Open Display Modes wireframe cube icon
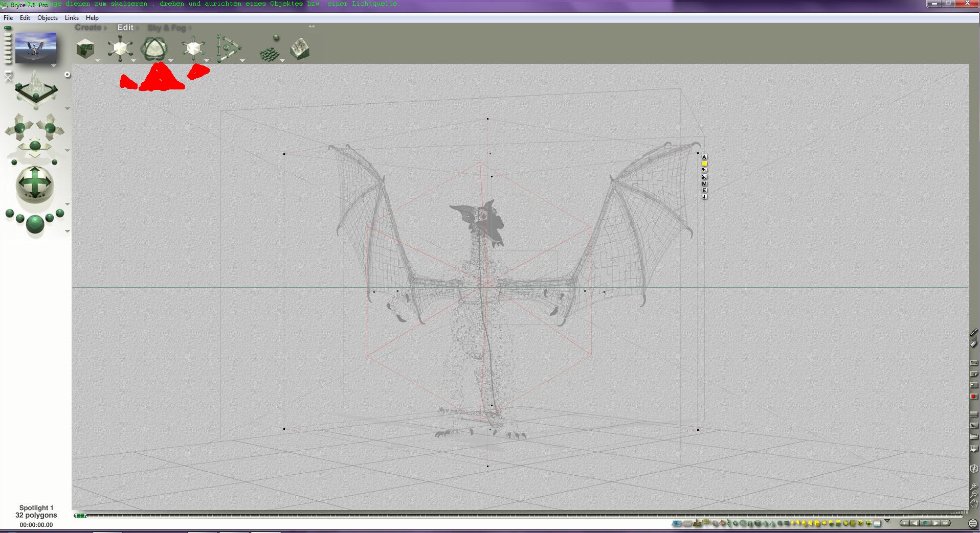This screenshot has width=980, height=533. (x=974, y=468)
